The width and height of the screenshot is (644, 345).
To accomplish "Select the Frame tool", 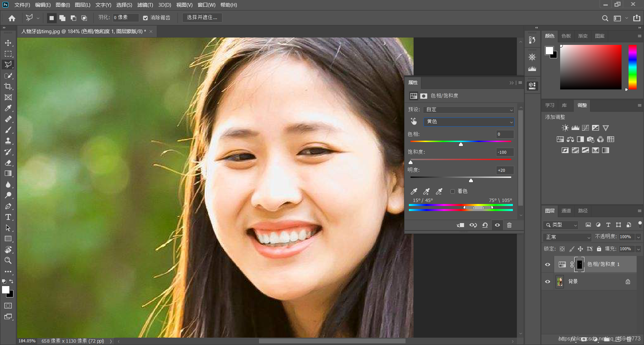I will pos(8,97).
